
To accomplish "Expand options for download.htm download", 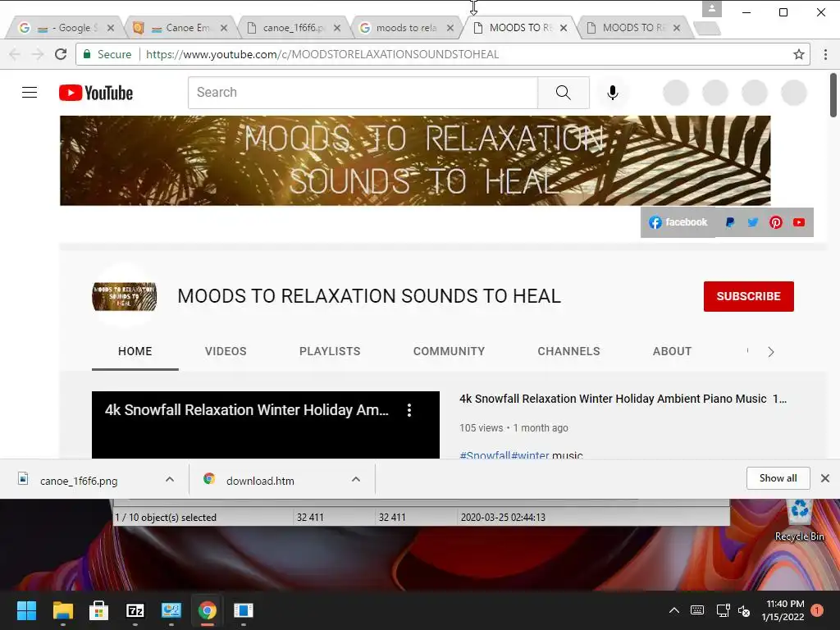I will pyautogui.click(x=356, y=479).
